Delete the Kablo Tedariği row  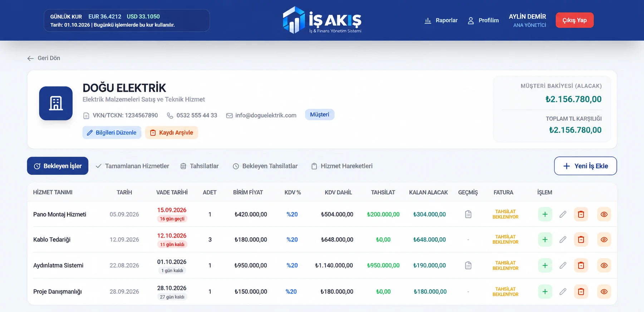point(581,239)
